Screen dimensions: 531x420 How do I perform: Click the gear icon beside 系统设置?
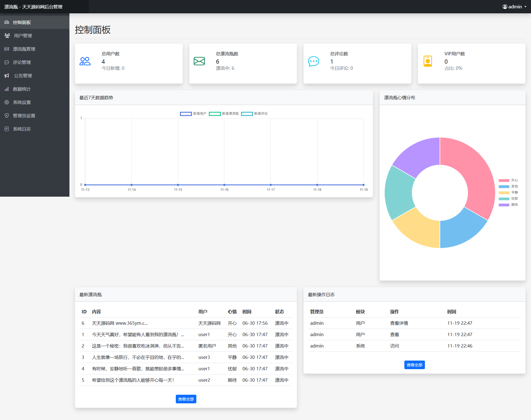pos(7,102)
